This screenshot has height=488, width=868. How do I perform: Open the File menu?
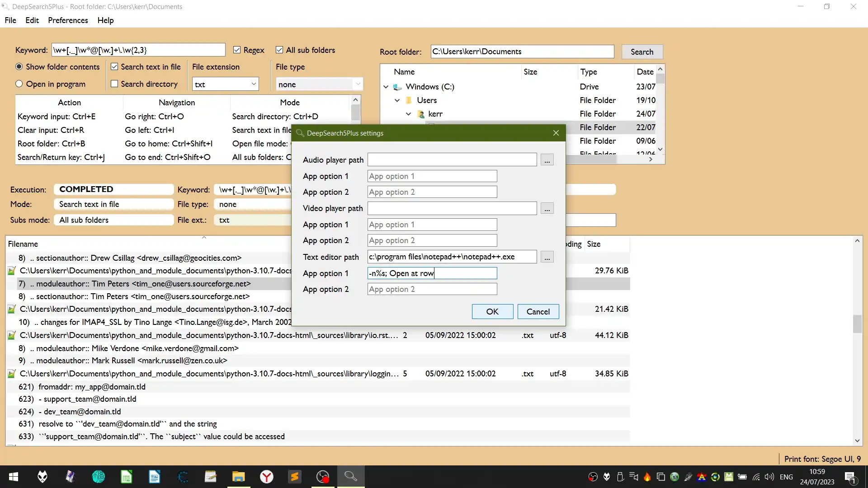click(10, 20)
